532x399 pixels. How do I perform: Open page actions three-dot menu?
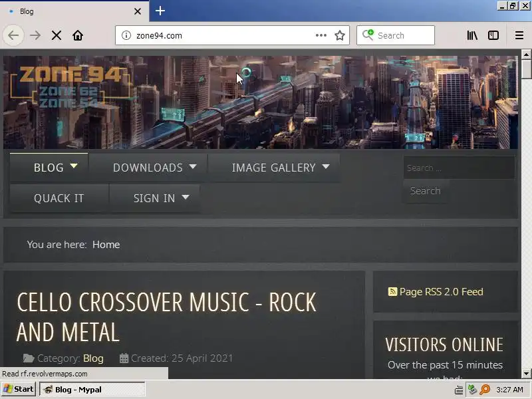coord(321,35)
